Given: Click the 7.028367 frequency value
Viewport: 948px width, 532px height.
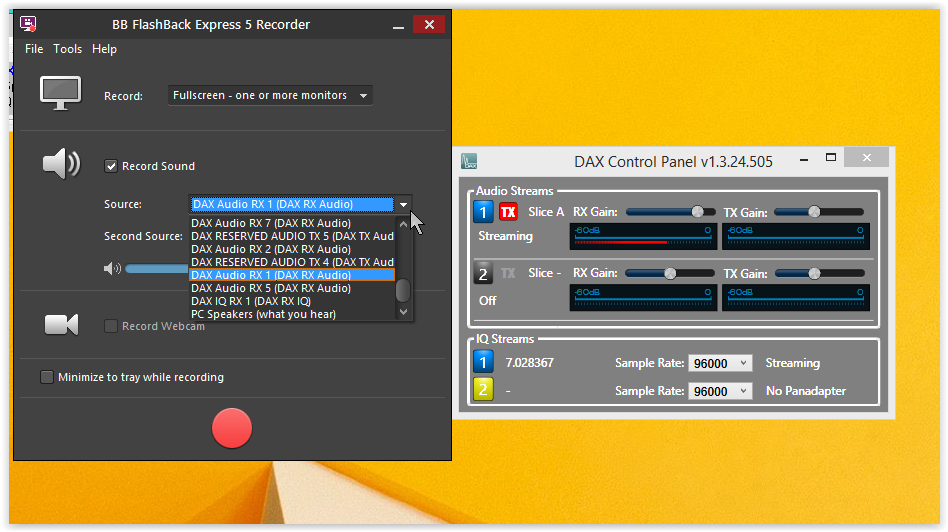Looking at the screenshot, I should (x=530, y=363).
